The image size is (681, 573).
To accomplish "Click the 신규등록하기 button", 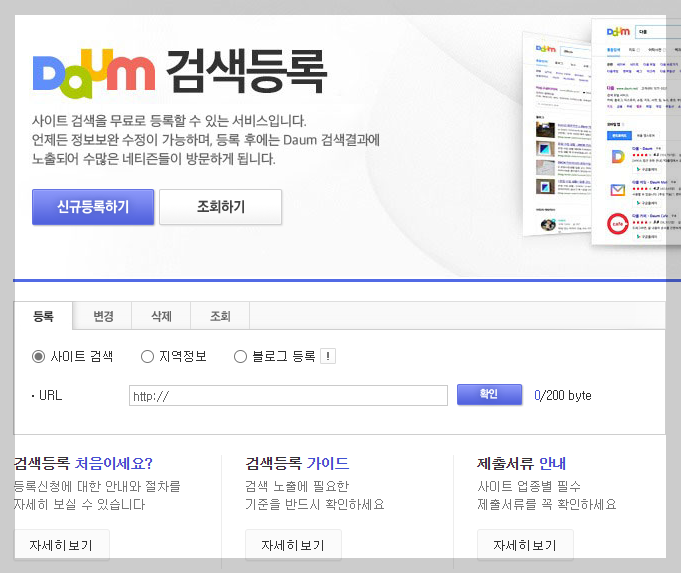I will pos(93,207).
